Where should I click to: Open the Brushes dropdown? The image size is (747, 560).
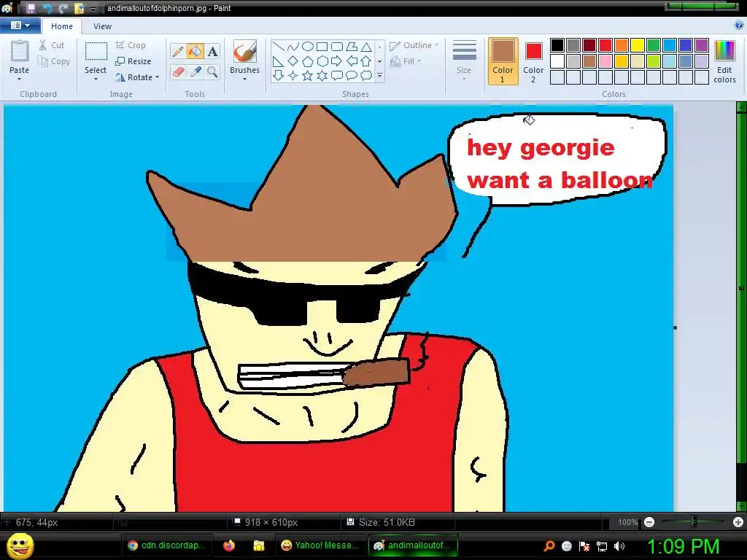[x=244, y=78]
